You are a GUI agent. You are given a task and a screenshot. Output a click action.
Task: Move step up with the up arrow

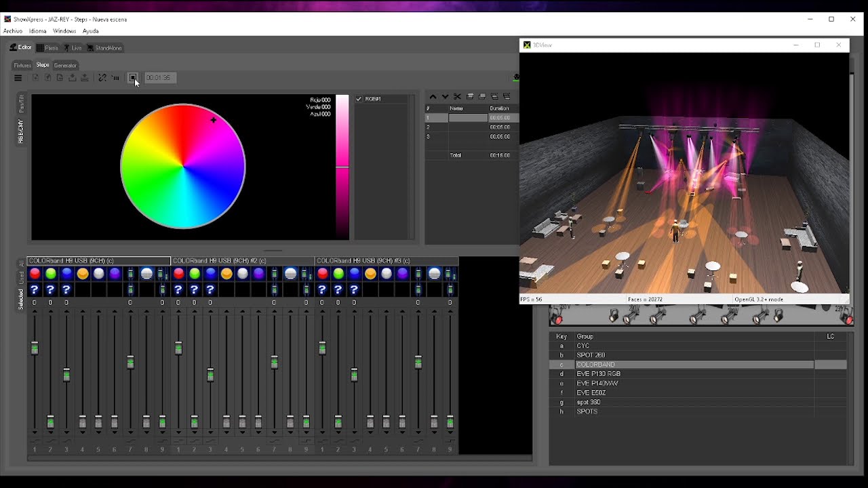click(x=433, y=97)
